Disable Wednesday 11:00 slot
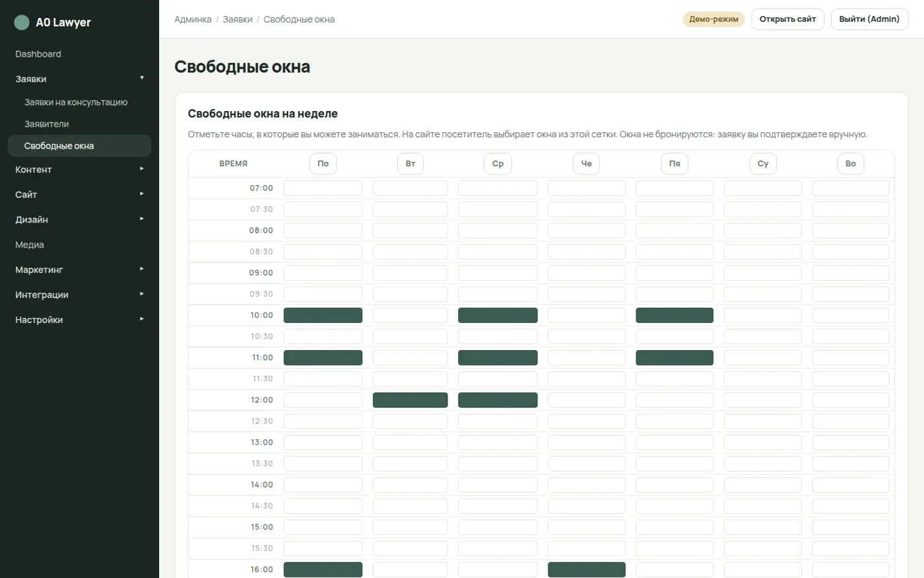This screenshot has height=578, width=924. (498, 358)
